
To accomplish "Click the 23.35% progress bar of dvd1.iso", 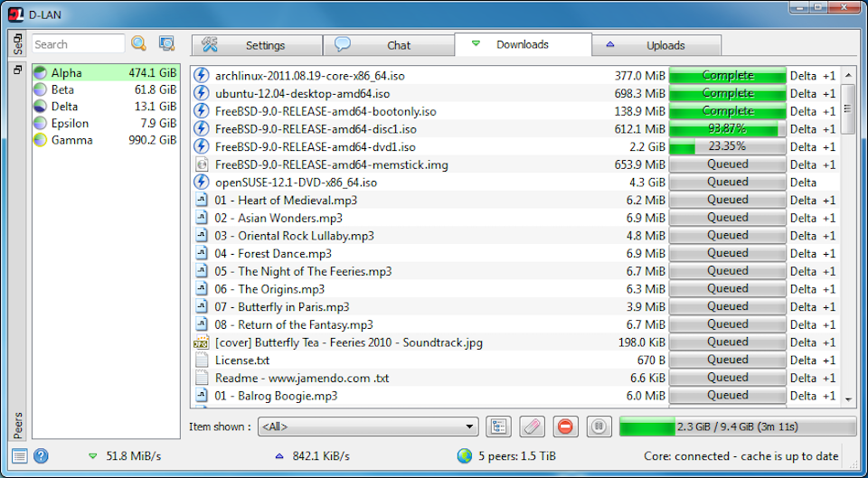I will tap(727, 146).
